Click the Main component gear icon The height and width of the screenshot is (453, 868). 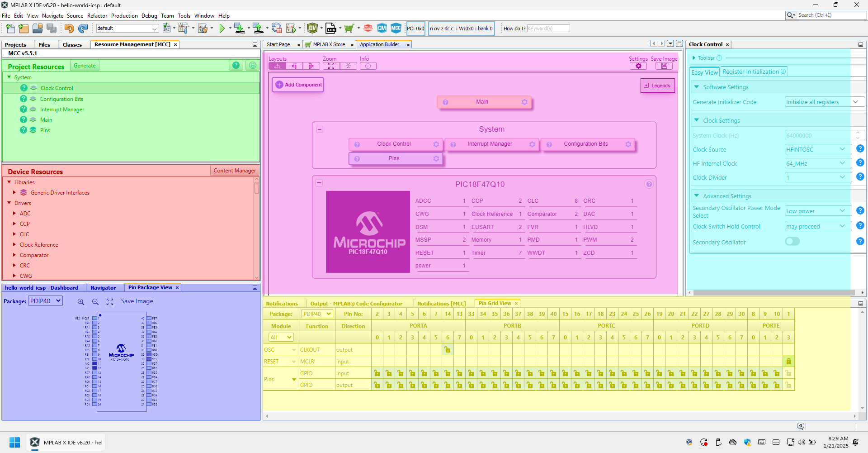[x=524, y=102]
